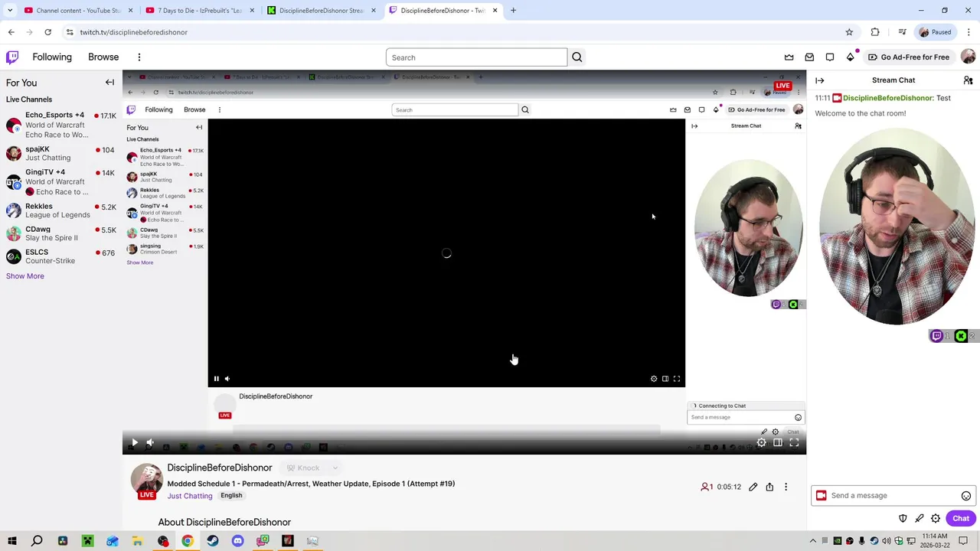The height and width of the screenshot is (551, 980).
Task: Click the search magnifier button on Twitch
Action: coord(577,57)
